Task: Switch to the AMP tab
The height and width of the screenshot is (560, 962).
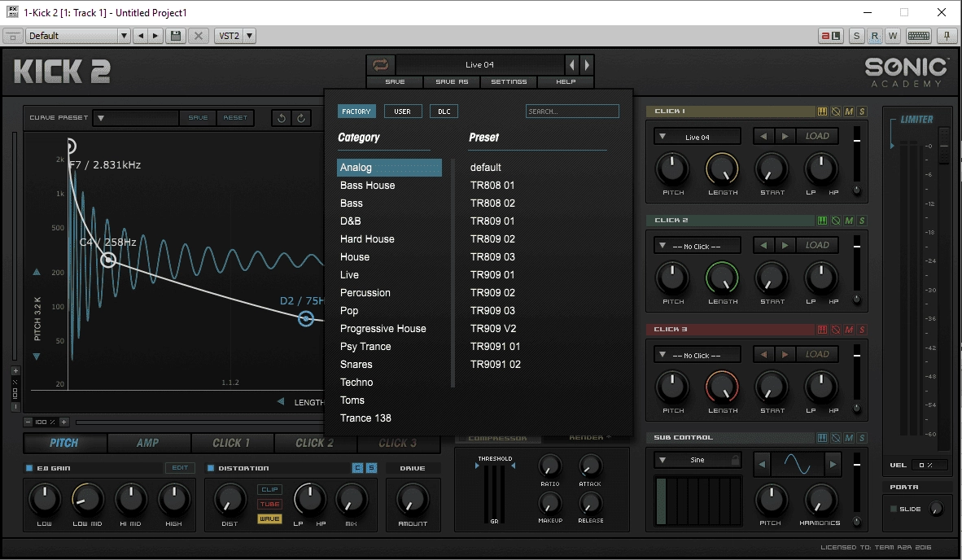Action: click(x=148, y=443)
